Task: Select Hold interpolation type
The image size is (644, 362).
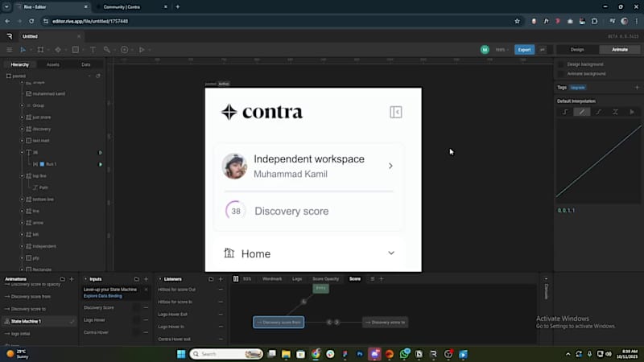Action: pos(565,112)
